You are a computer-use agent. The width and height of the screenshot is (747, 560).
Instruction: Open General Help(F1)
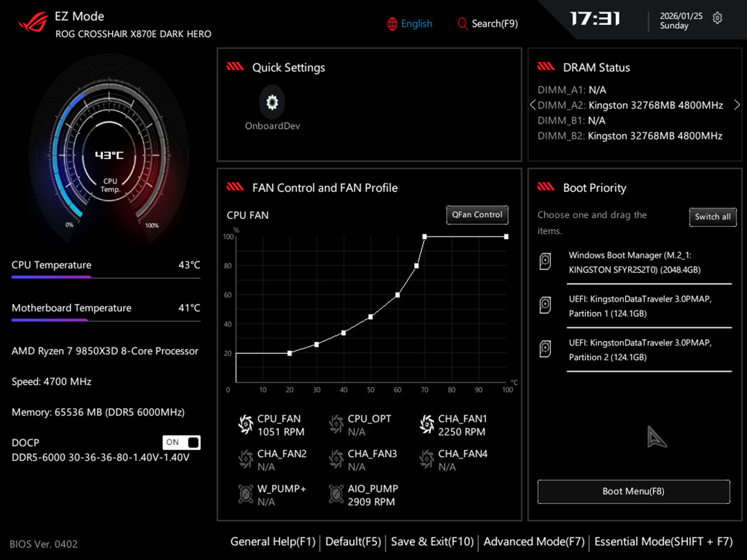tap(273, 542)
